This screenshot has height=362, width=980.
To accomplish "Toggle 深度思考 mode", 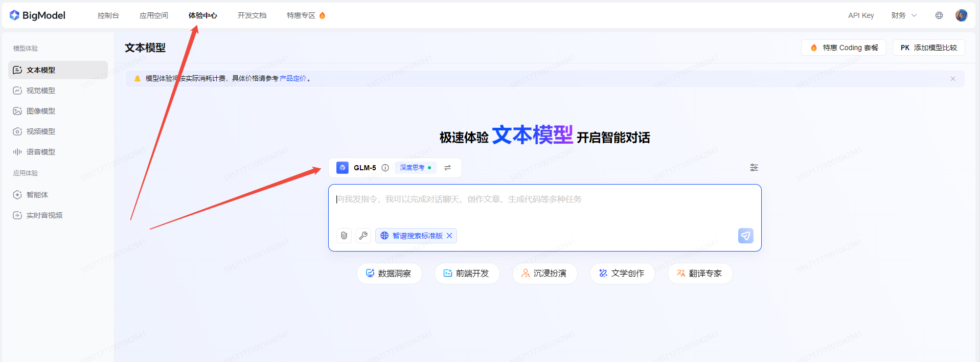I will click(416, 168).
